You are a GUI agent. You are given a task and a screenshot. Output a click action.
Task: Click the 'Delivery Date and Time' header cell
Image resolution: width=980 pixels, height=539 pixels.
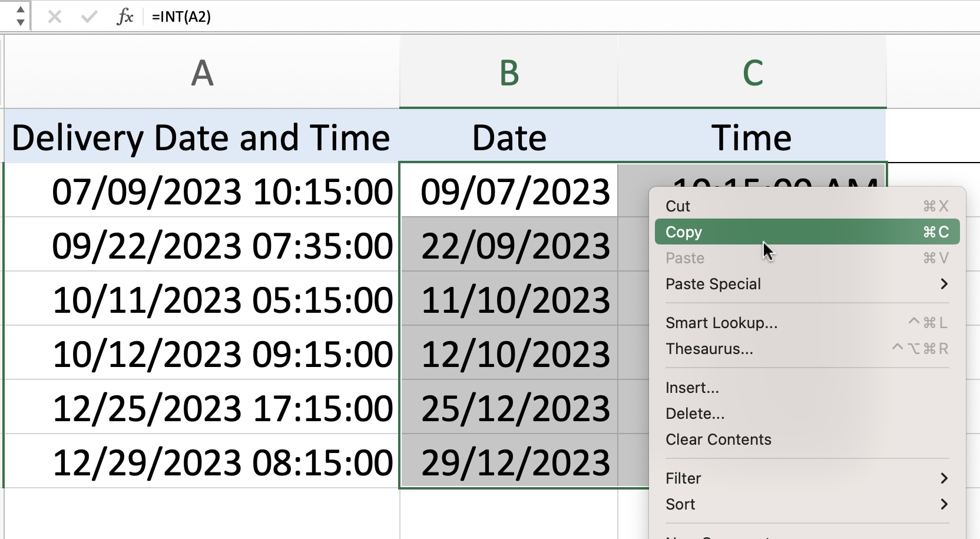pos(202,137)
